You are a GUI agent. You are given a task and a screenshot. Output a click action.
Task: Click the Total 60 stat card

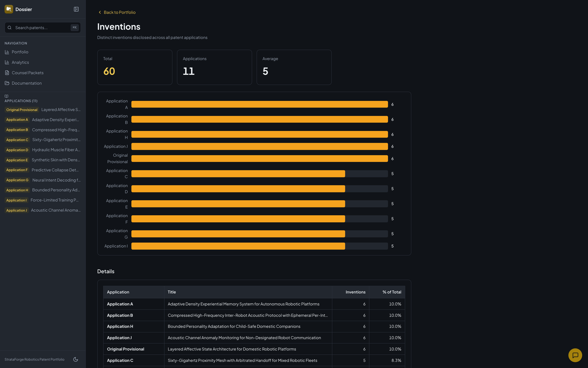point(135,67)
